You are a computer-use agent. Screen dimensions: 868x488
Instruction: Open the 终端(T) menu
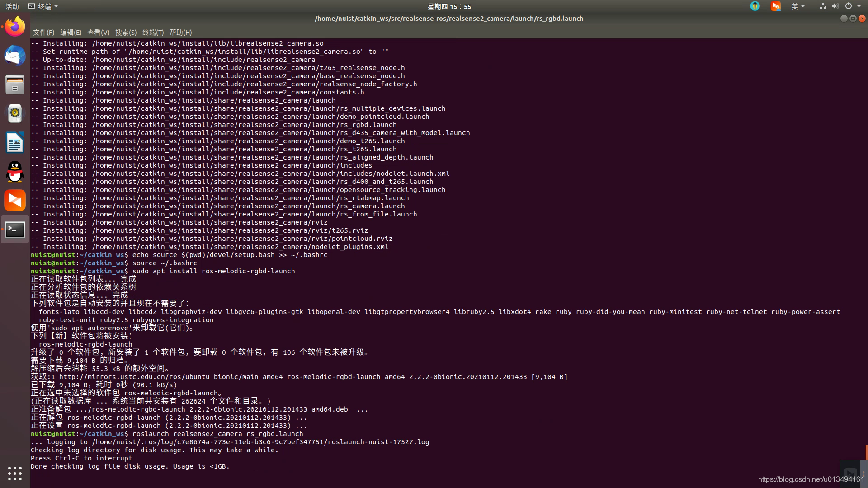153,33
